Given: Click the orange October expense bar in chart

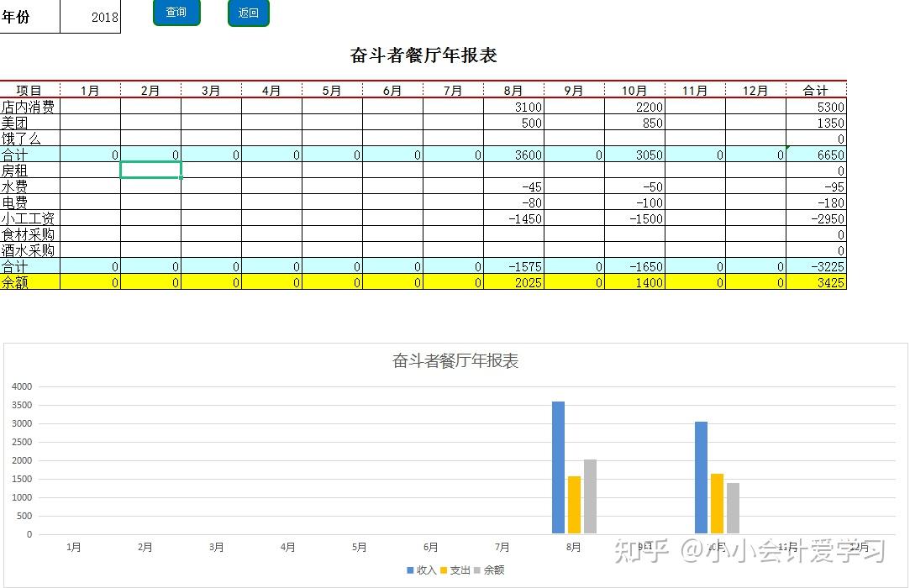Looking at the screenshot, I should [x=718, y=503].
